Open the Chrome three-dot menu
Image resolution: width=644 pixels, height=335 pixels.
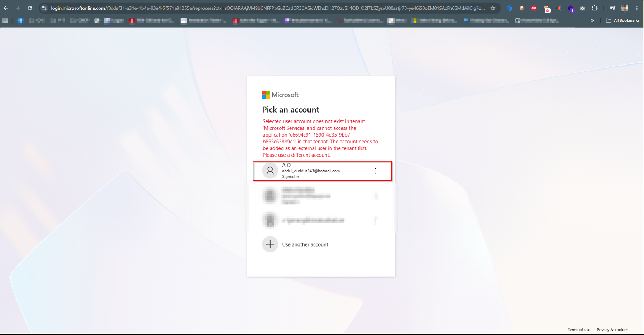coord(637,8)
